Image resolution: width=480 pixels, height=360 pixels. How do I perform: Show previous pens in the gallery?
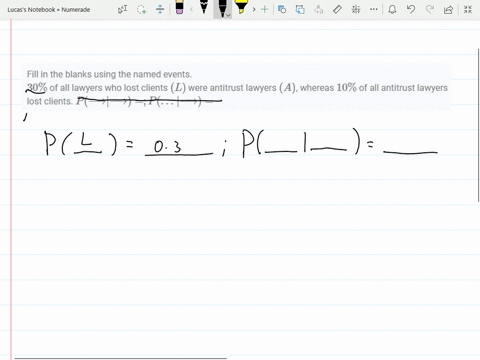pyautogui.click(x=191, y=9)
